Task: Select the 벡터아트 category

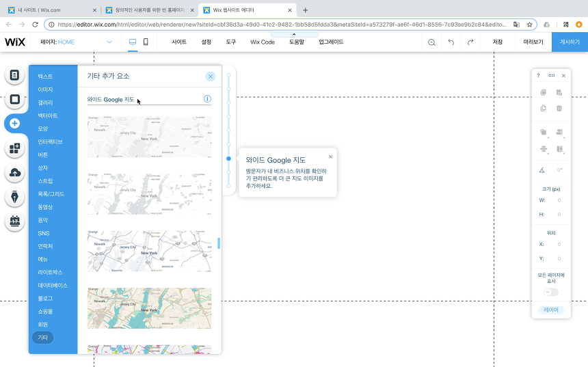Action: (48, 115)
